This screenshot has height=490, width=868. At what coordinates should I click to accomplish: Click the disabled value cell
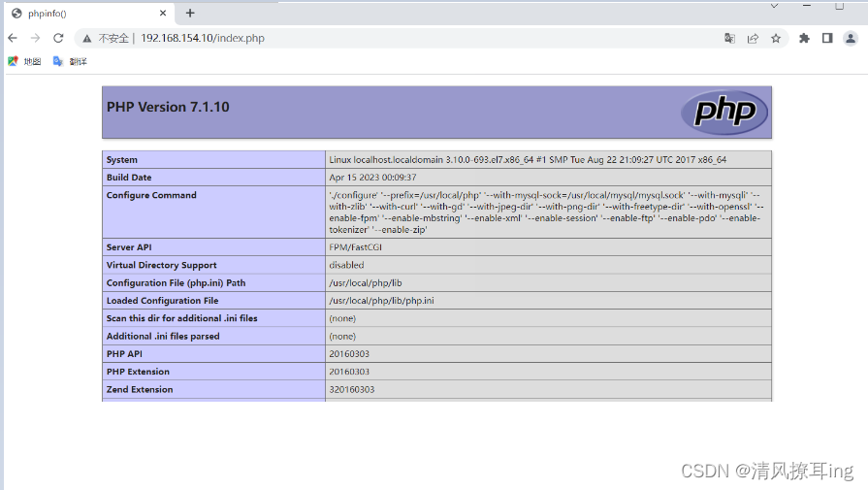tap(548, 265)
